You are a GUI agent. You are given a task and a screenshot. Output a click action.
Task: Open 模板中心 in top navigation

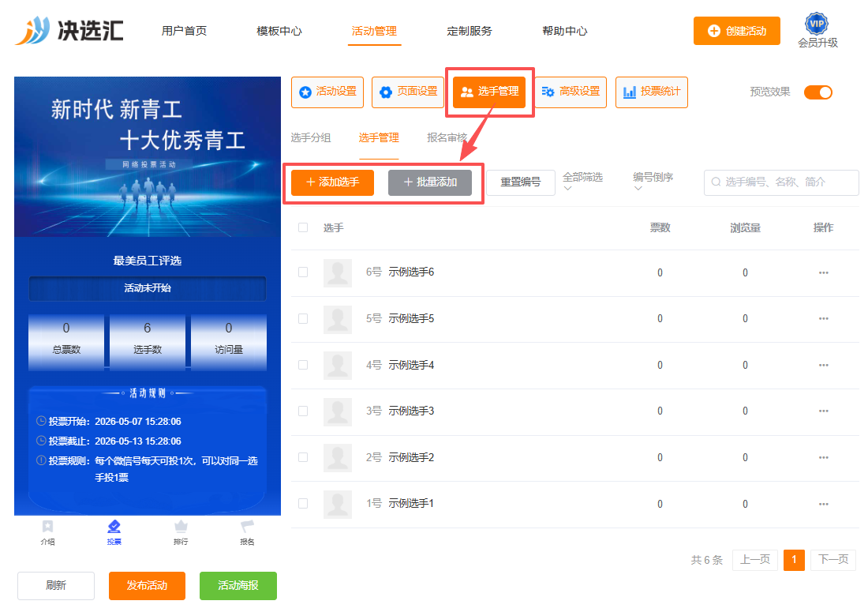(279, 31)
